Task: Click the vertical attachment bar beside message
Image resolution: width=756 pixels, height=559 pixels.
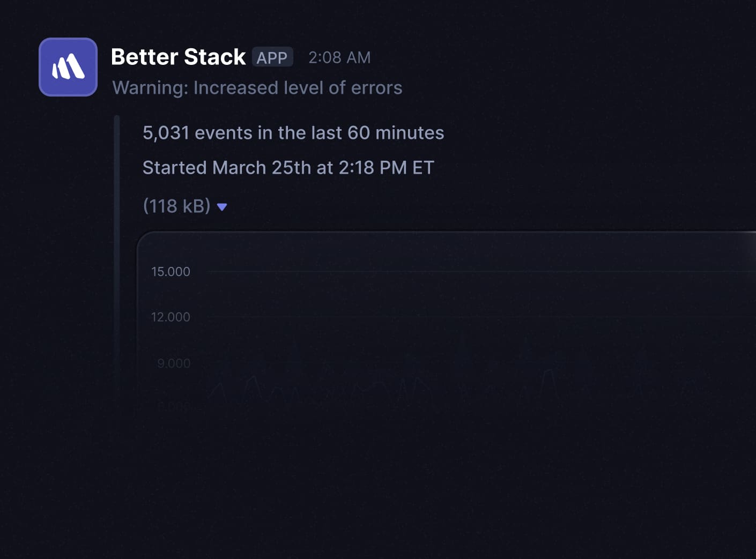Action: (x=117, y=257)
